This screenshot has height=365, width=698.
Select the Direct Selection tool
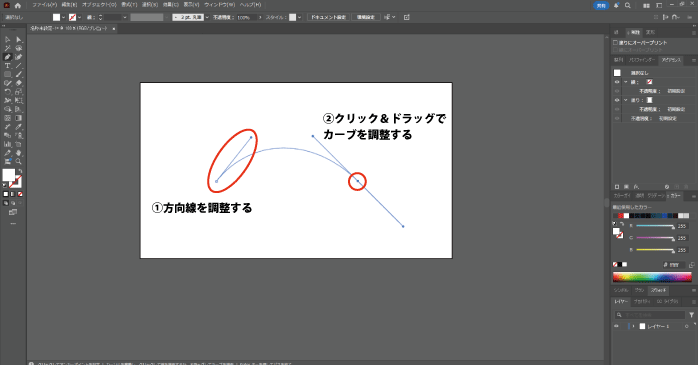point(19,40)
